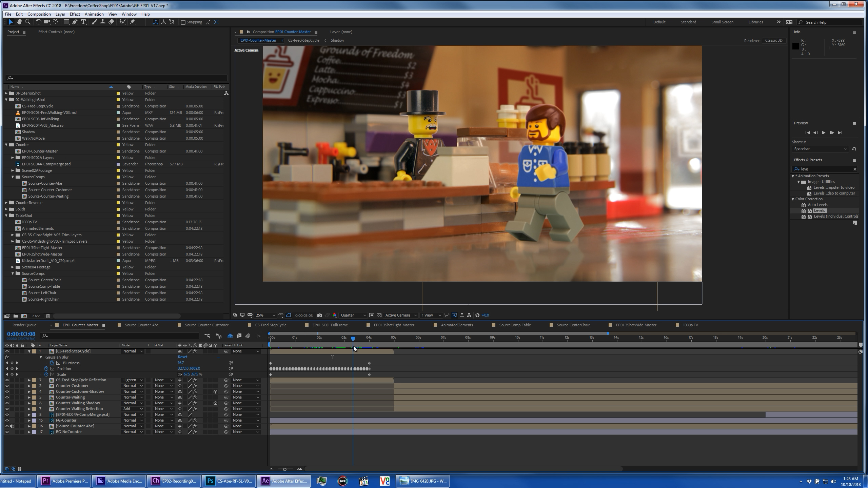Viewport: 868px width, 488px height.
Task: Reset the Gaussian Blur effect
Action: coord(182,357)
